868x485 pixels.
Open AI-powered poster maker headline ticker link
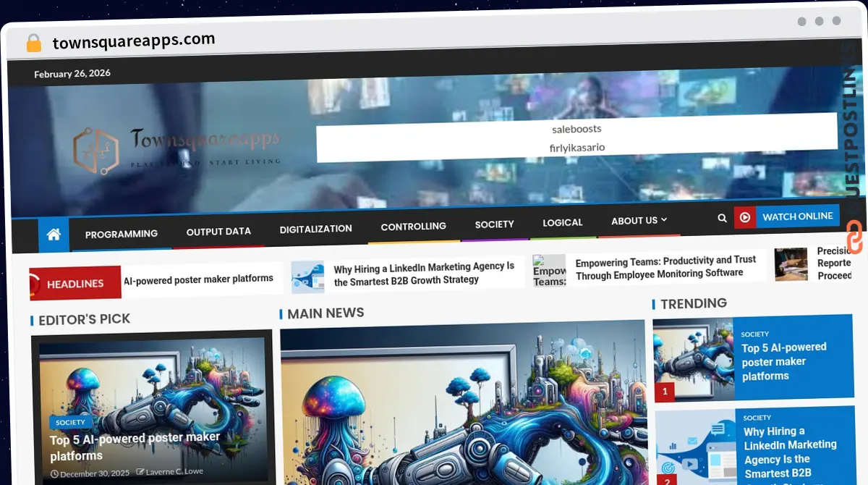click(198, 279)
